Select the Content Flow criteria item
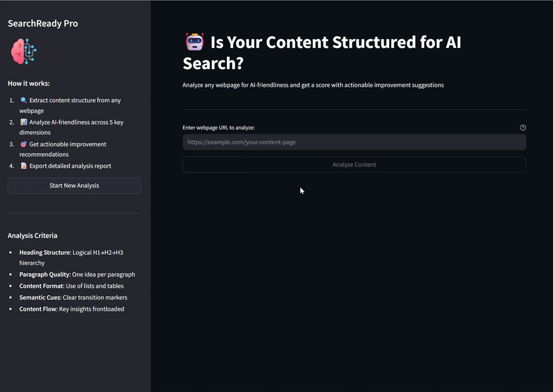 pyautogui.click(x=72, y=309)
